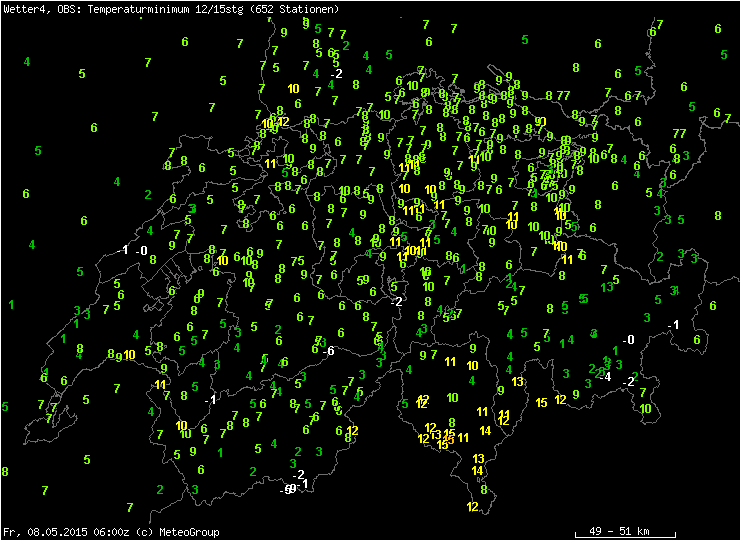This screenshot has width=740, height=540.
Task: Select the white -6 station reading
Action: 327,350
